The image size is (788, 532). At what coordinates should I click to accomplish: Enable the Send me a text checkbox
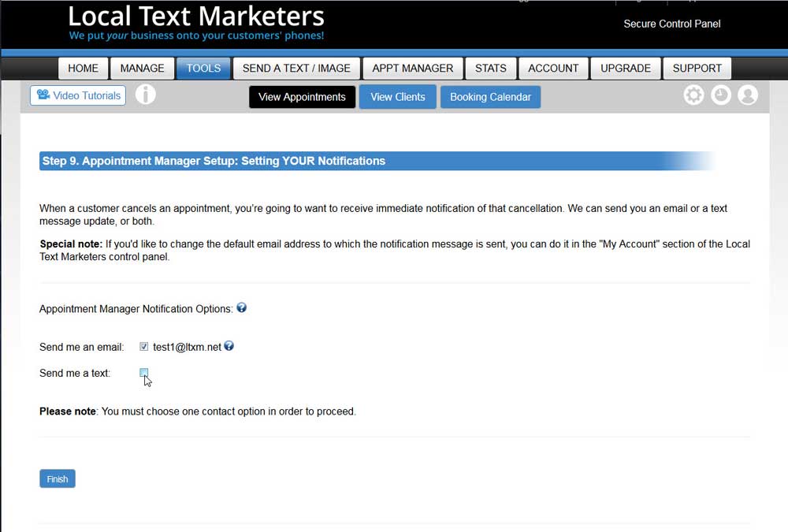[x=144, y=371]
